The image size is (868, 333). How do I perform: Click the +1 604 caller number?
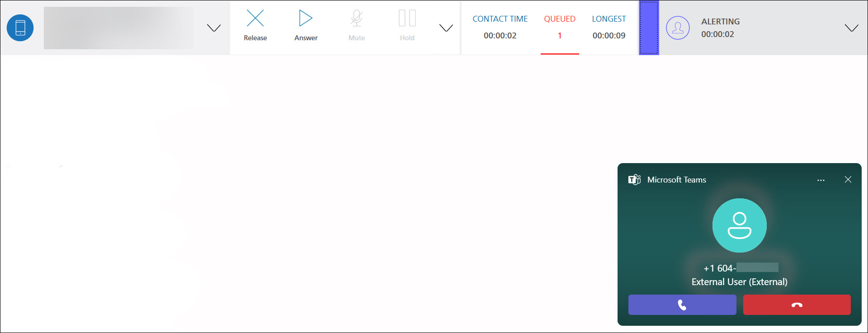pyautogui.click(x=741, y=268)
